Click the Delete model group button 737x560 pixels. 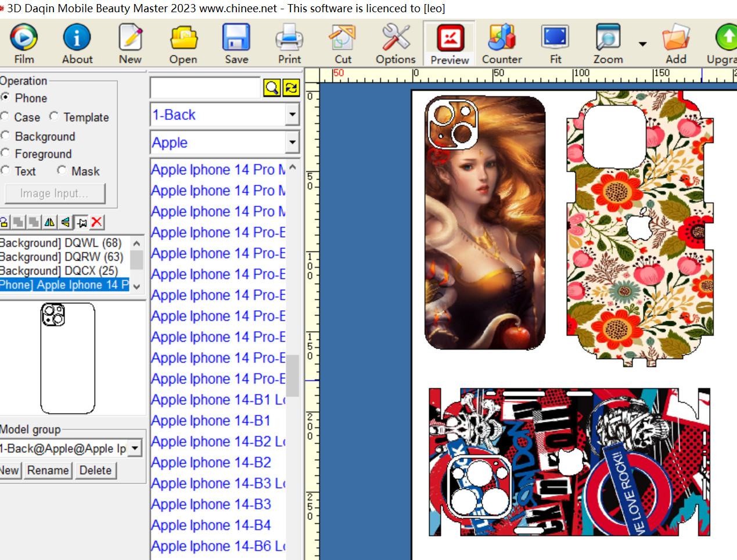point(95,470)
